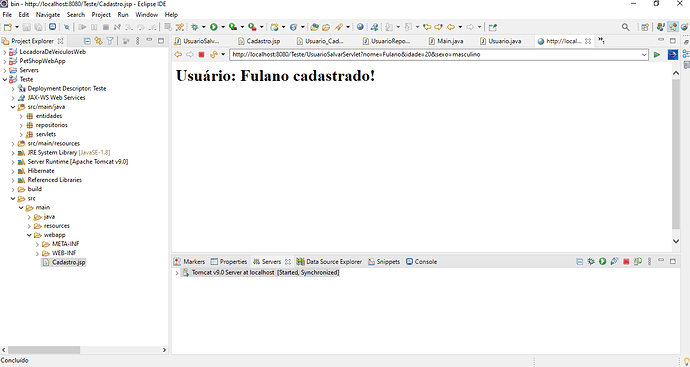Open the Run dropdown arrow
Screen dimensions: 690x367
click(223, 27)
